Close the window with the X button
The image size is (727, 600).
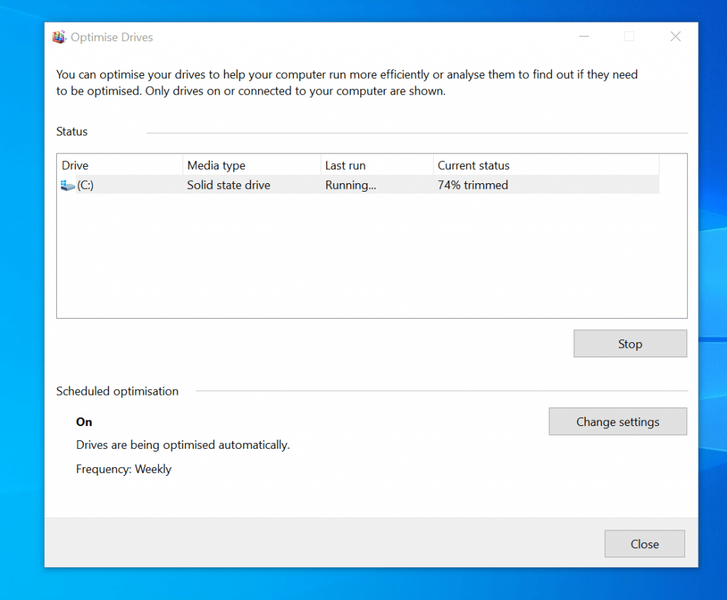coord(676,37)
